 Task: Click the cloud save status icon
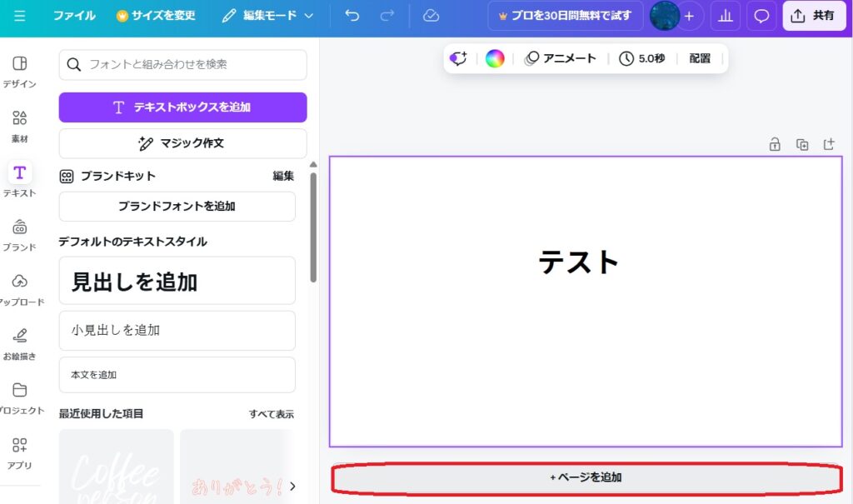pos(431,16)
